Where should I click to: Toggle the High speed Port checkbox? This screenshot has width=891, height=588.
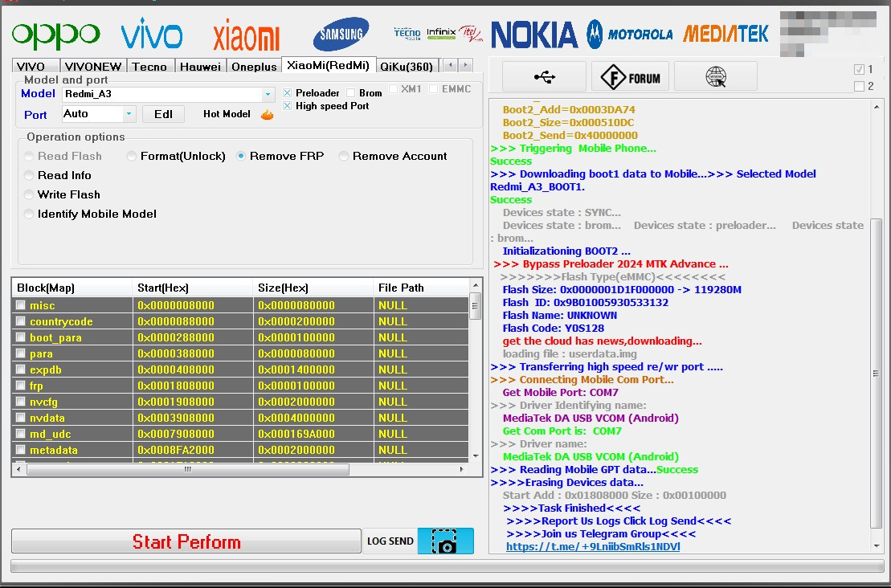[288, 106]
